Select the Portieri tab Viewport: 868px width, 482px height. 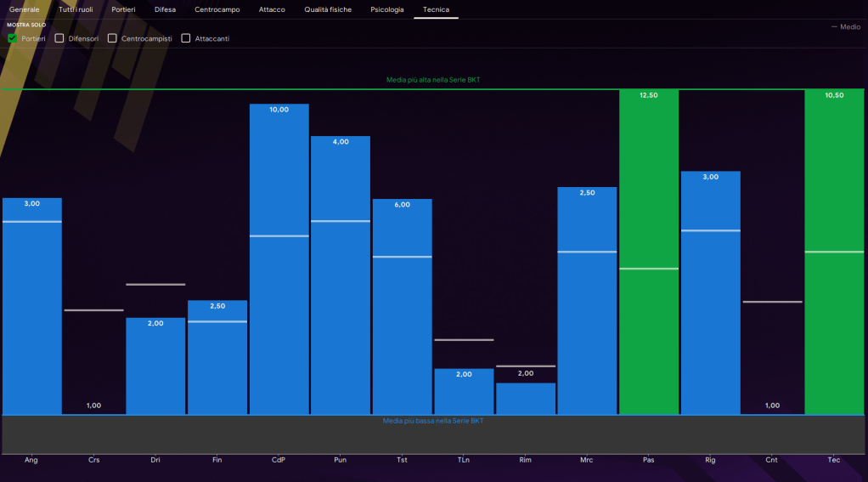point(123,9)
